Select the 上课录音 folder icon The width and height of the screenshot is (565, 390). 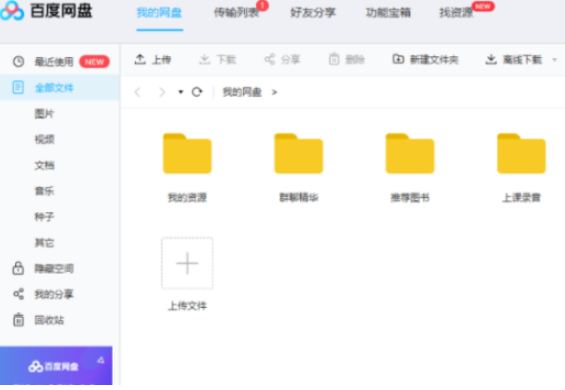521,154
